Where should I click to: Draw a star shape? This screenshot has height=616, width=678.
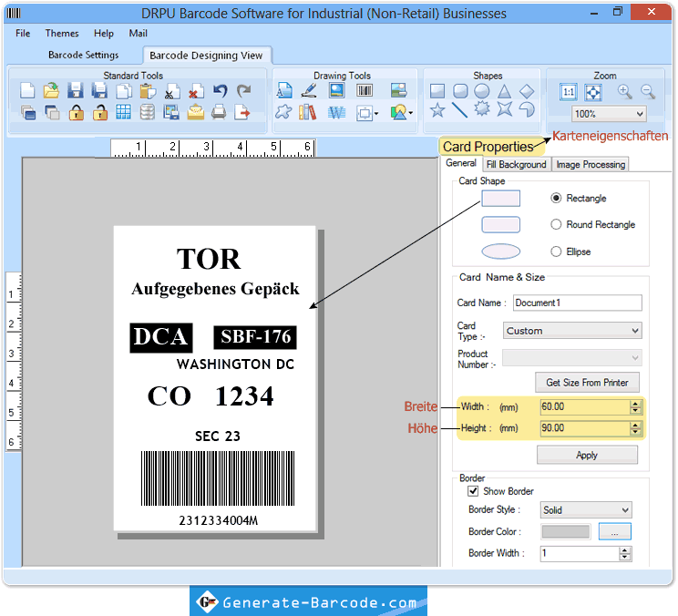click(x=437, y=109)
